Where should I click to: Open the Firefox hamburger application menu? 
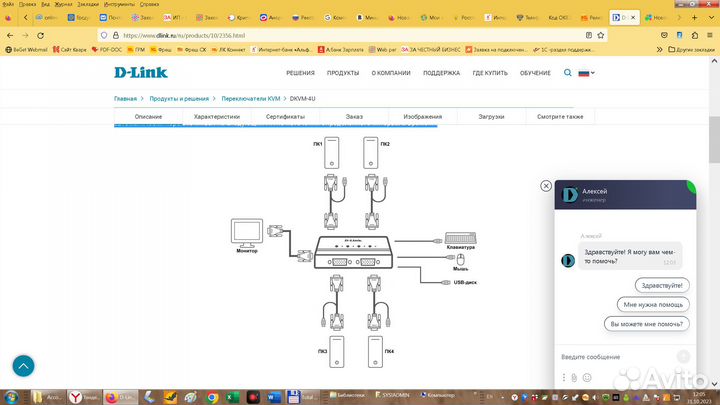pos(709,35)
